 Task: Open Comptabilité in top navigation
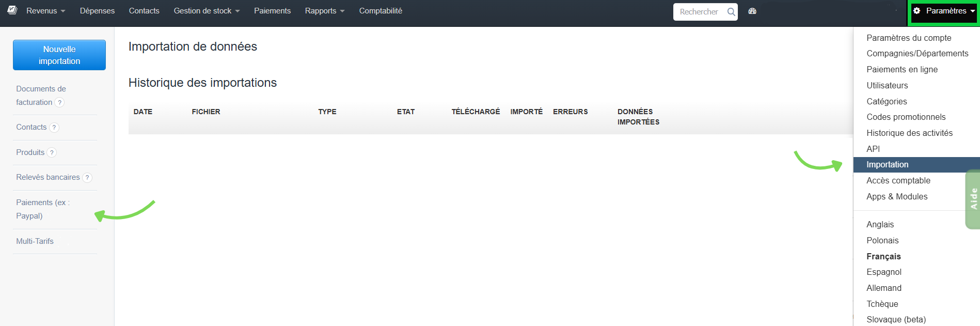(x=381, y=11)
